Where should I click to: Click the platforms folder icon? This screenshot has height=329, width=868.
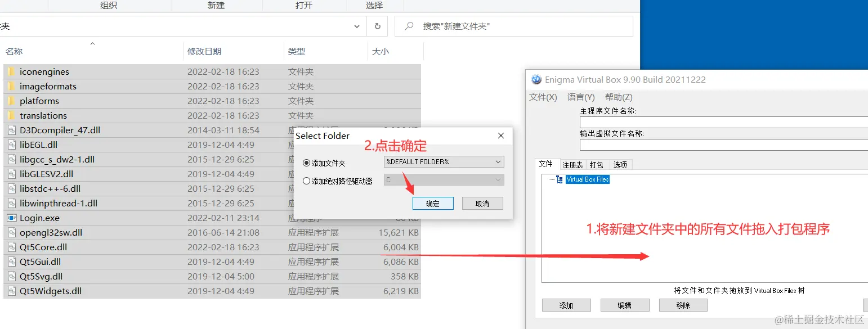point(11,101)
